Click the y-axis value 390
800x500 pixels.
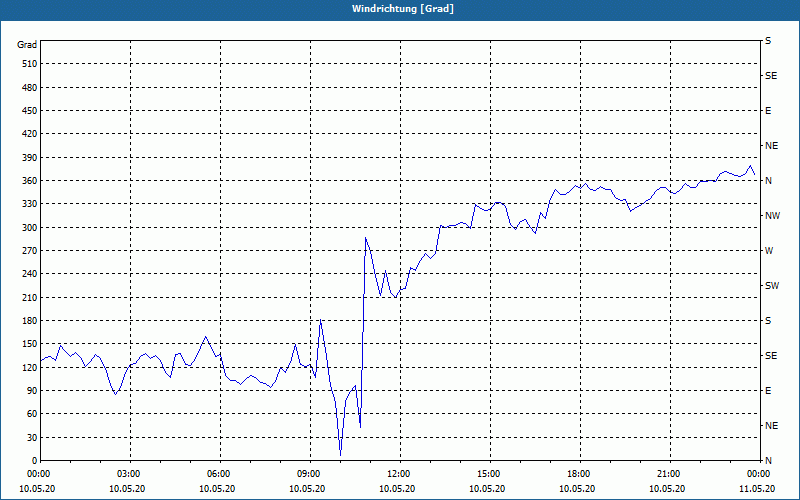[30, 157]
